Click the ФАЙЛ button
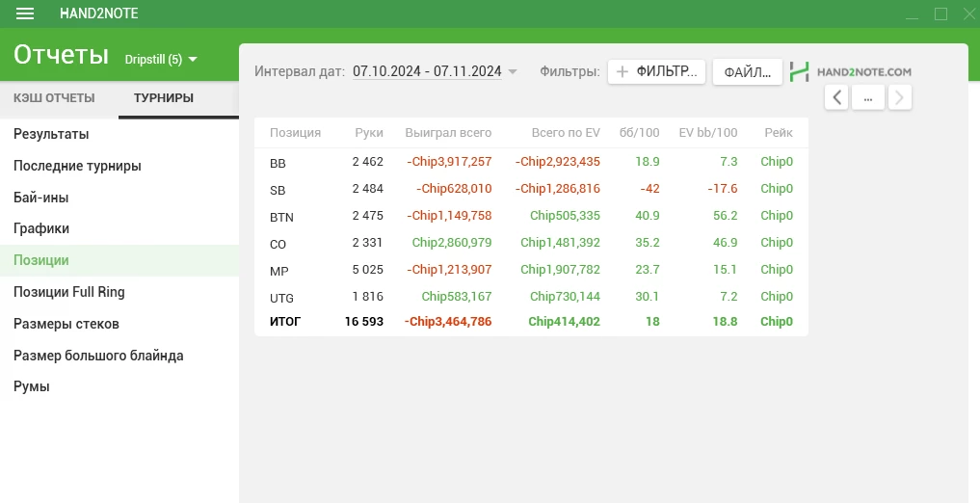This screenshot has height=503, width=980. (747, 72)
